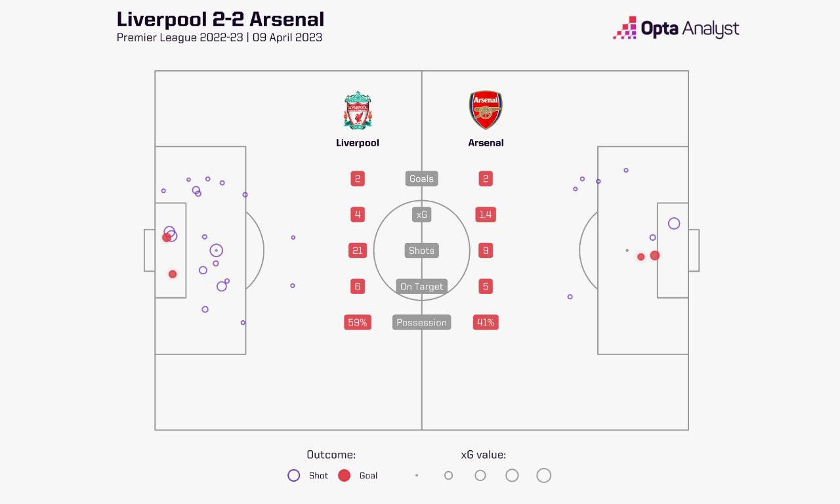Click the Arsenal team name label
The width and height of the screenshot is (840, 504).
[x=486, y=142]
